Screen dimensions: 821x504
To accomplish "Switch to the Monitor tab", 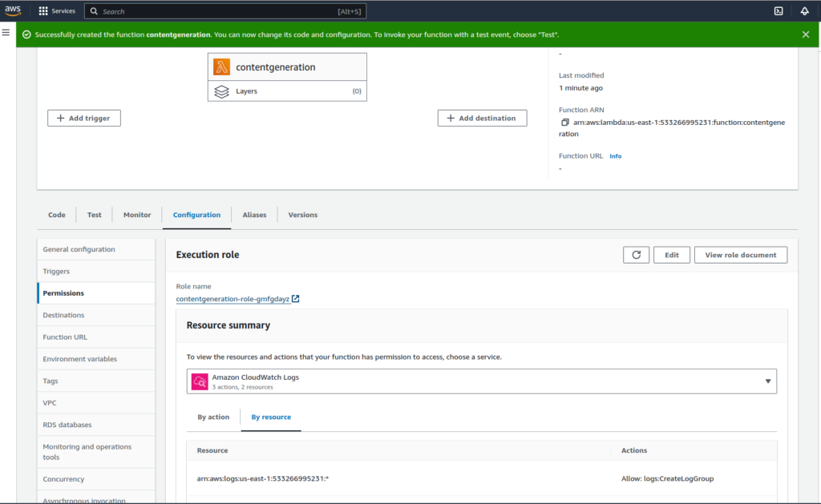I will [x=137, y=215].
